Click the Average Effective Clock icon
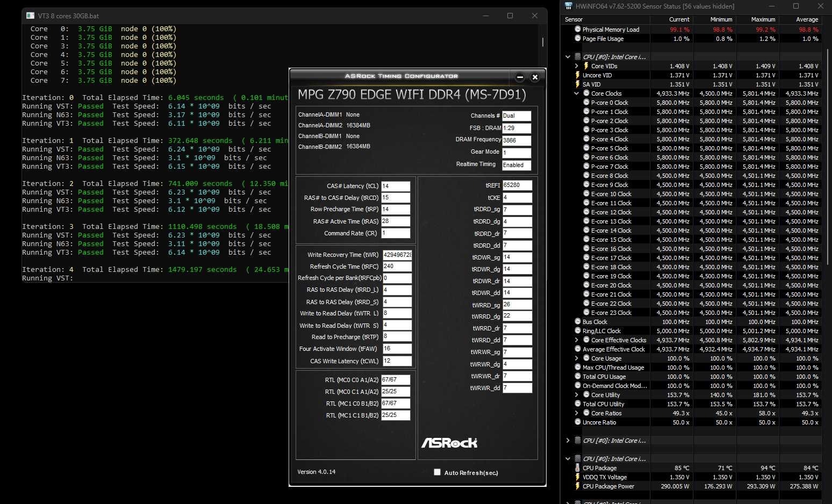The height and width of the screenshot is (504, 832). (x=578, y=349)
